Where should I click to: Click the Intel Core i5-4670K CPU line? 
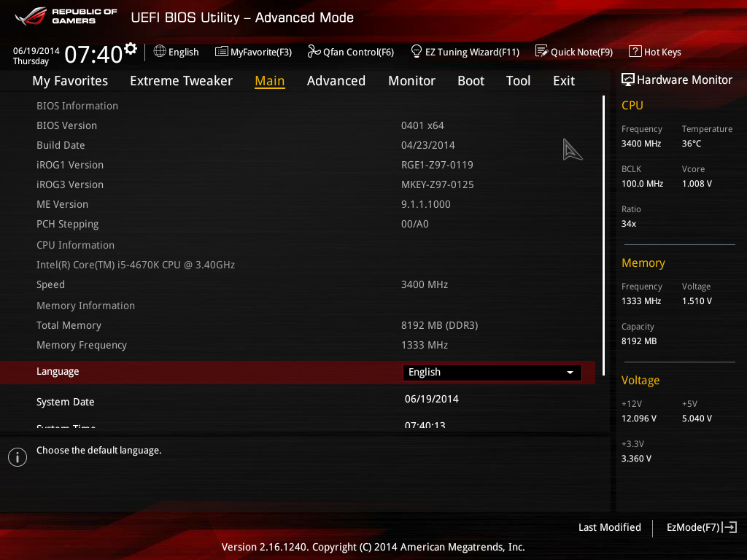click(136, 265)
